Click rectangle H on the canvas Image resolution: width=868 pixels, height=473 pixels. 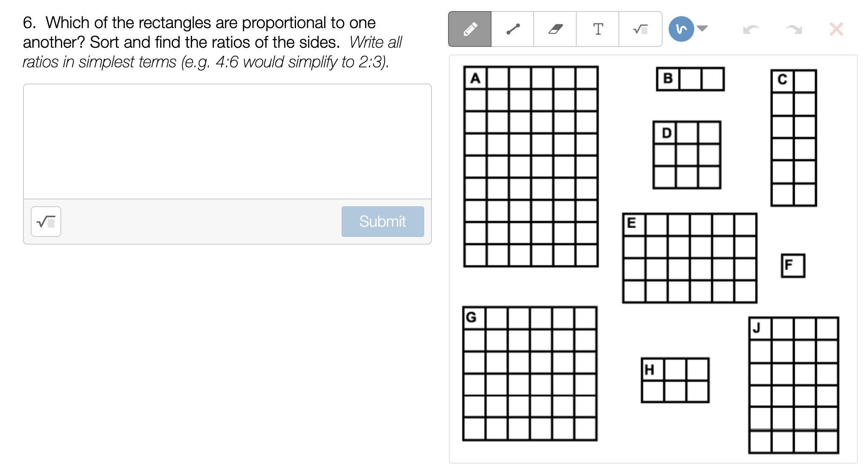(675, 380)
